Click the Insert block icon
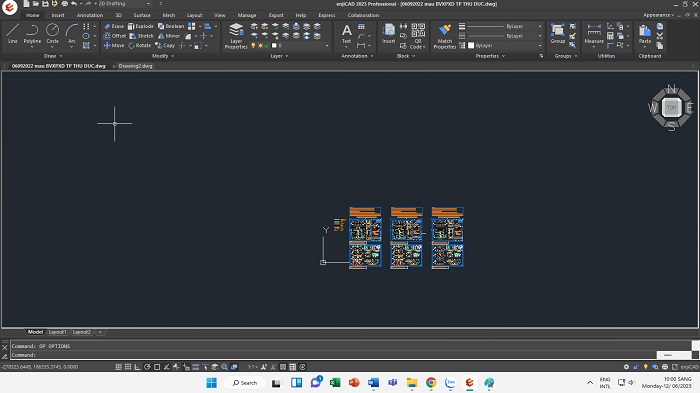This screenshot has width=700, height=393. point(388,33)
